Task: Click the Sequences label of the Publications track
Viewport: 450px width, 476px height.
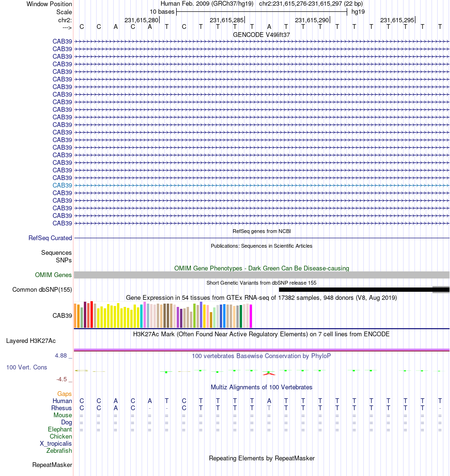Action: [56, 252]
